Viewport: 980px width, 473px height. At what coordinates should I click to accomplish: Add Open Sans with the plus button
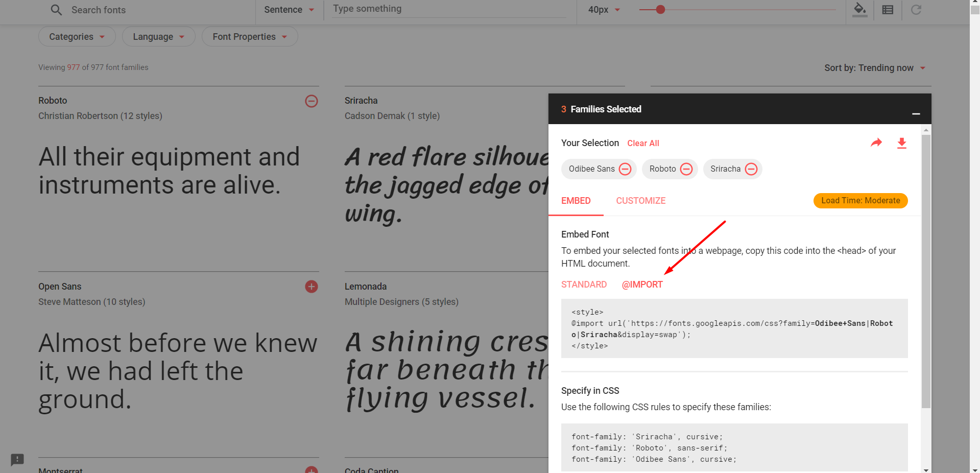click(312, 287)
